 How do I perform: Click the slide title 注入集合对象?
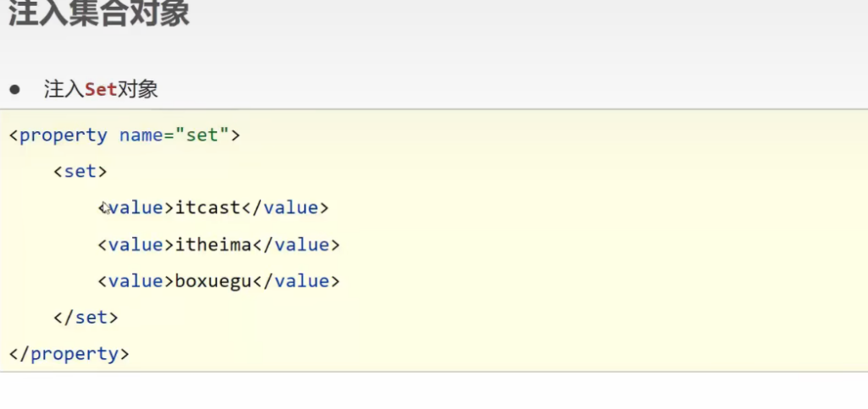click(98, 13)
